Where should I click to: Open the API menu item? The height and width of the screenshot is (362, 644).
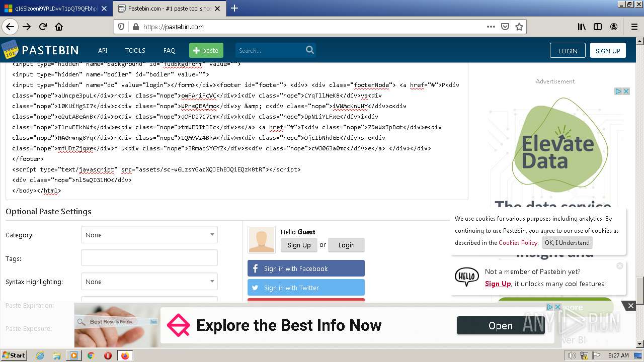coord(103,50)
